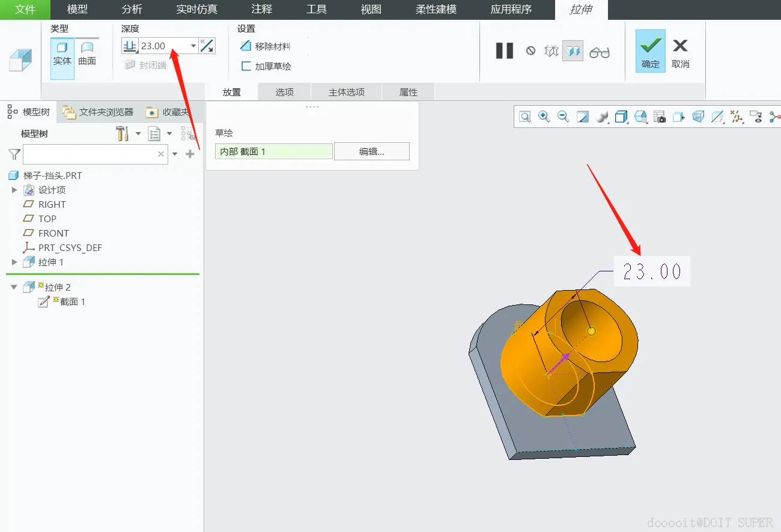The width and height of the screenshot is (781, 532).
Task: Click the zoom in magnifier icon
Action: click(544, 117)
